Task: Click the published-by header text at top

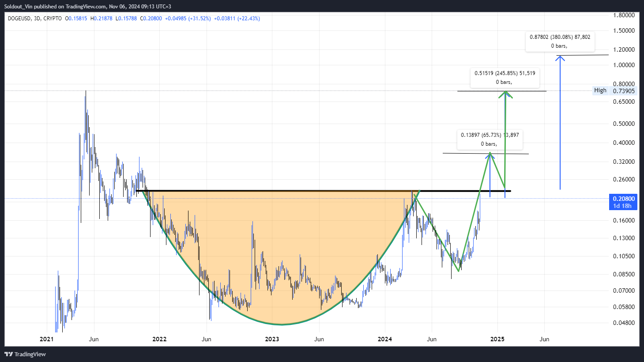Action: pyautogui.click(x=88, y=6)
